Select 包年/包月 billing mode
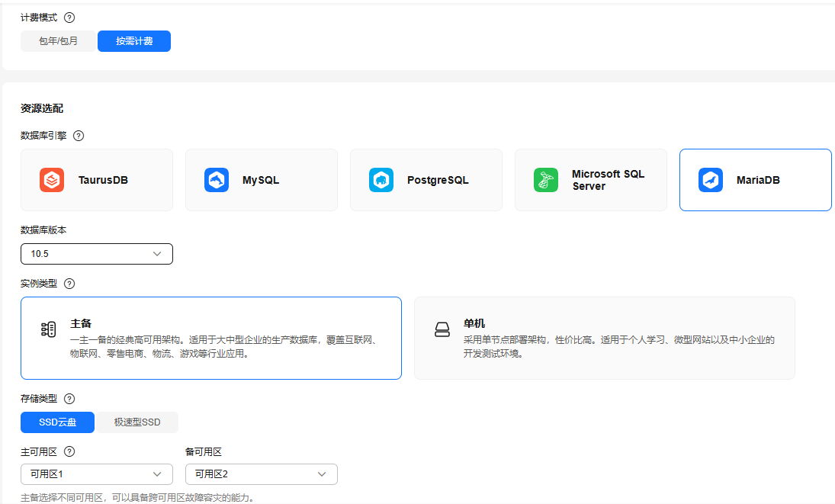835x504 pixels. click(59, 41)
